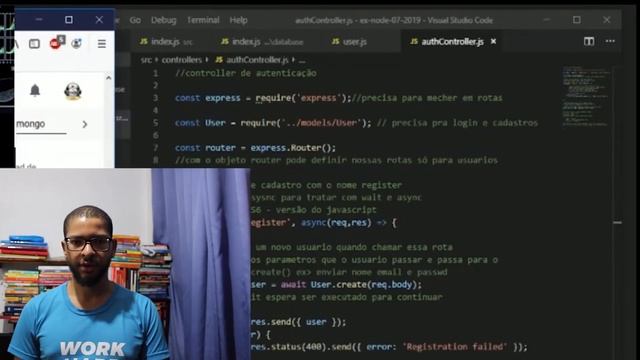Click line number 5 in gutter
This screenshot has height=360, width=640.
point(156,123)
